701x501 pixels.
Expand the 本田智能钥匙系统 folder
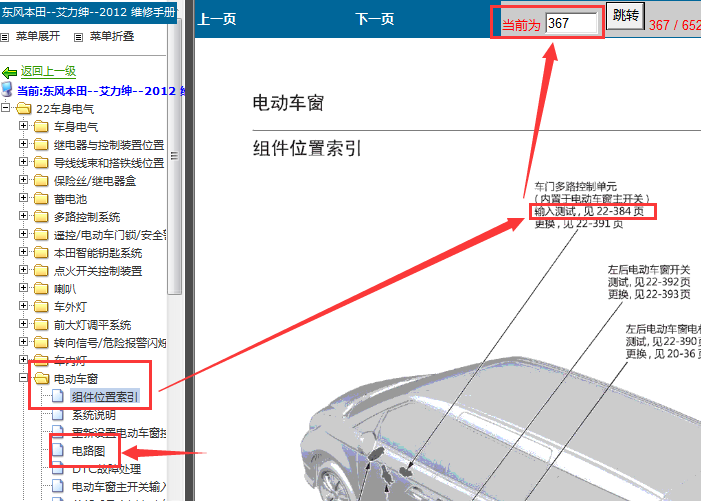(x=23, y=252)
